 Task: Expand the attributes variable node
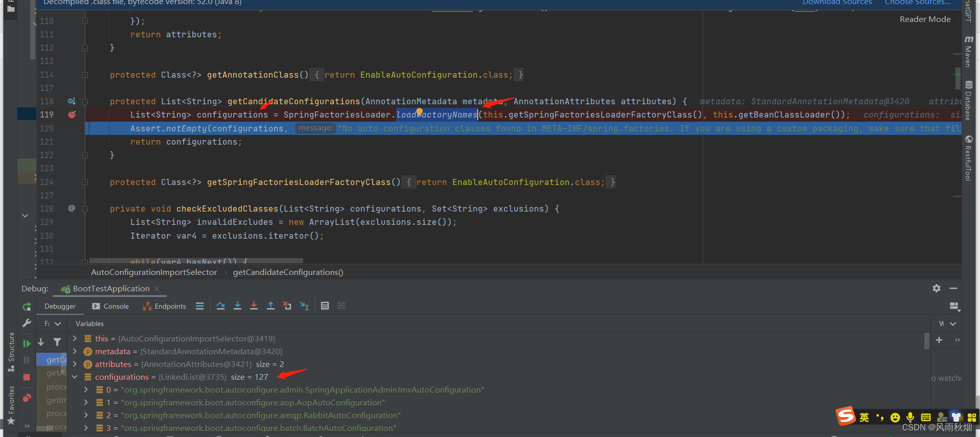click(x=75, y=364)
